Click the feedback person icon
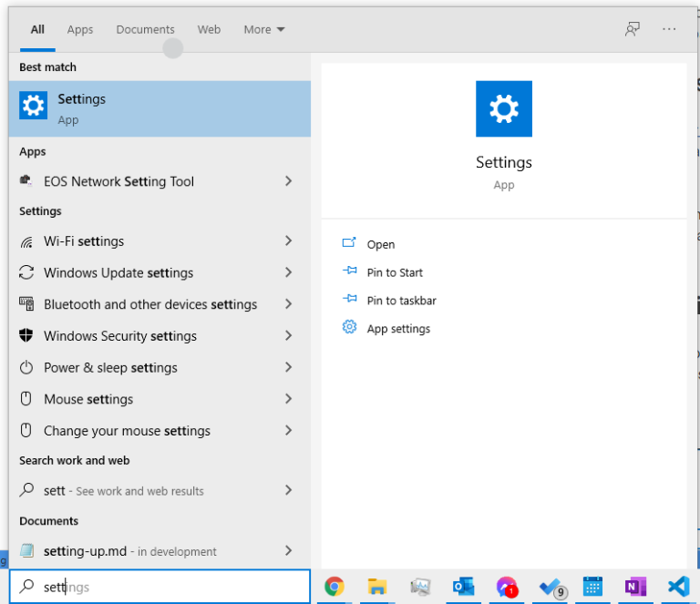 (x=633, y=29)
